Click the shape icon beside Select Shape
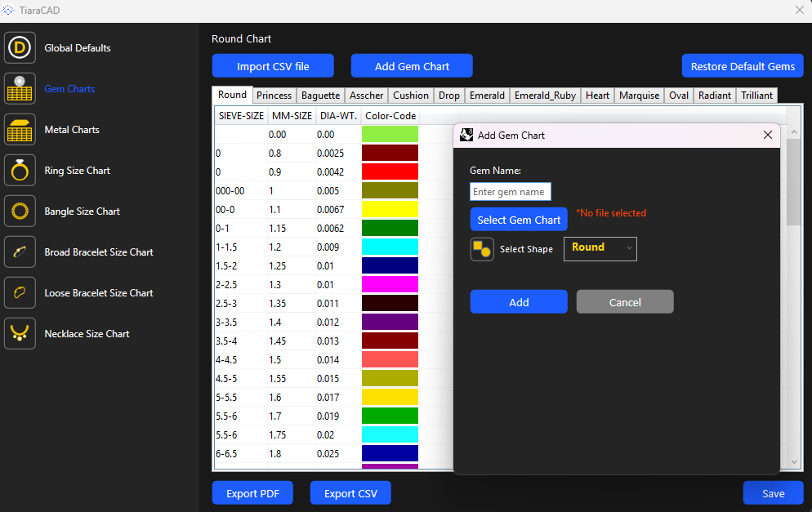This screenshot has height=512, width=812. pyautogui.click(x=482, y=249)
